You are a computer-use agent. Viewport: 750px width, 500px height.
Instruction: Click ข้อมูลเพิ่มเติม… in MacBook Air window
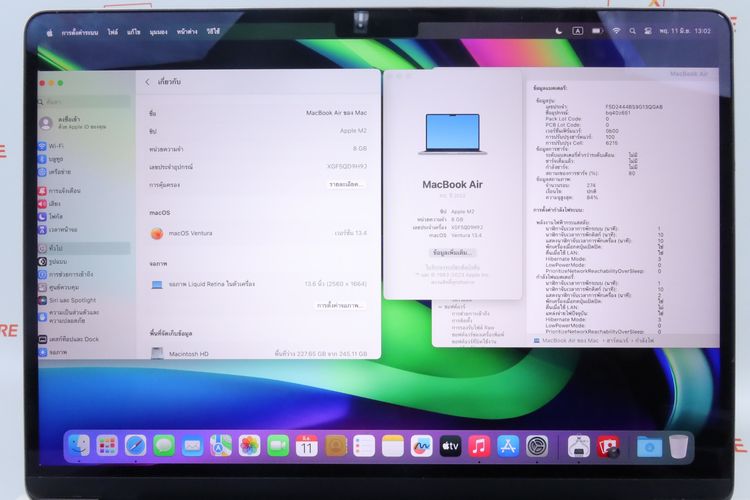pos(452,253)
